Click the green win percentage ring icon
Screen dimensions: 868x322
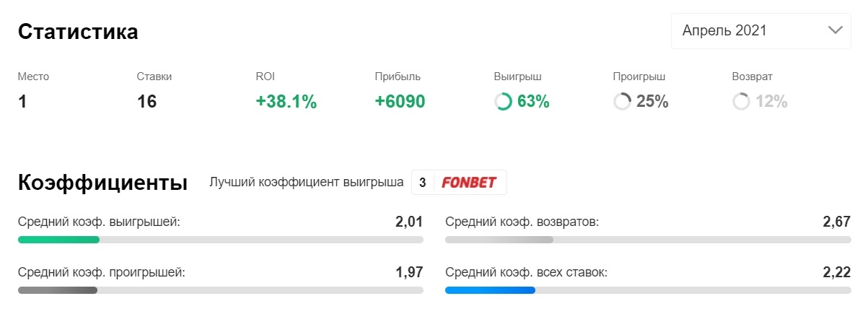tap(503, 102)
